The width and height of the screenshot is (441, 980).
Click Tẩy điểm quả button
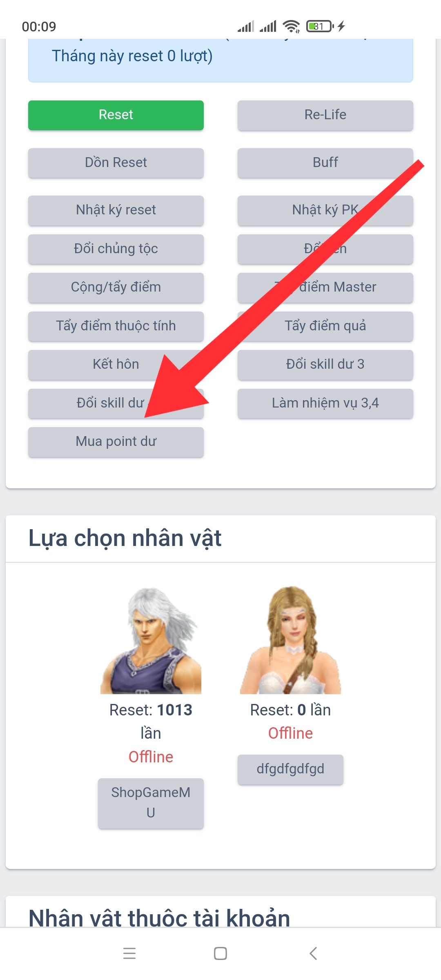click(x=325, y=326)
